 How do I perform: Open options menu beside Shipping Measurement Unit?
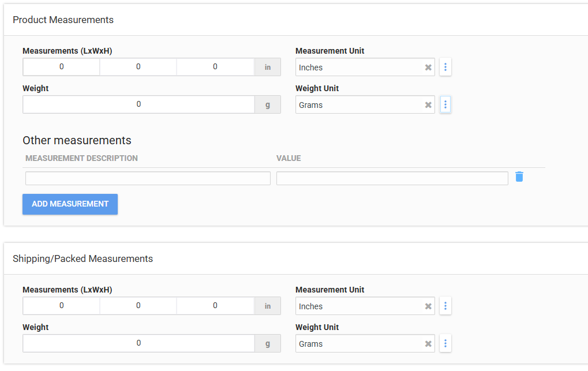[445, 306]
